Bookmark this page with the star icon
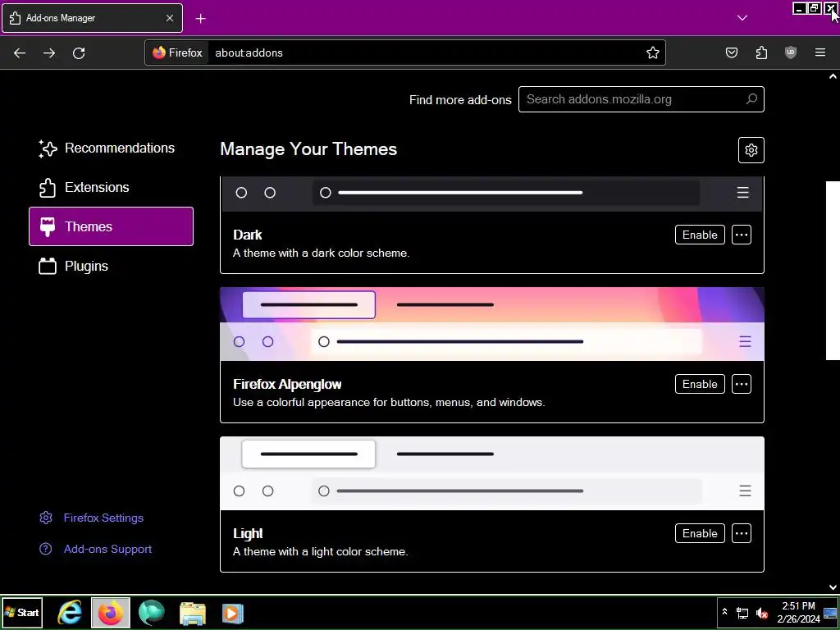 point(652,52)
